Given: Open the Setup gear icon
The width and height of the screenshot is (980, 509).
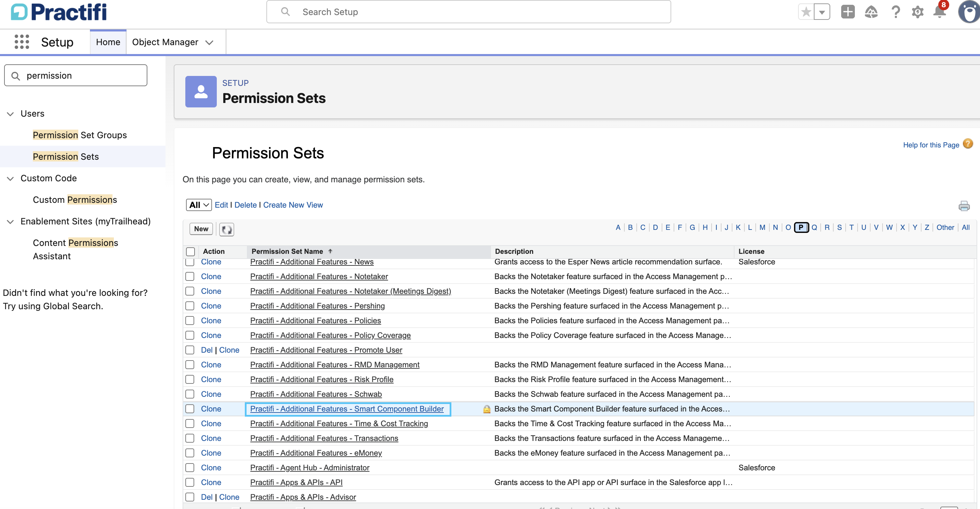Looking at the screenshot, I should point(917,12).
